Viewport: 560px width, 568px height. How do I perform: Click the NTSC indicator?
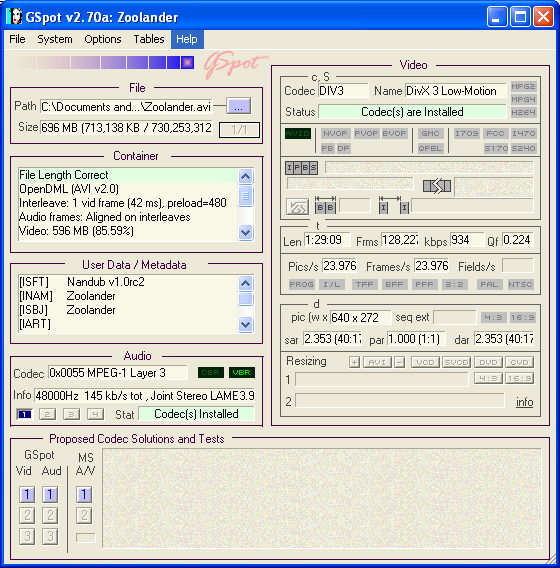(520, 284)
